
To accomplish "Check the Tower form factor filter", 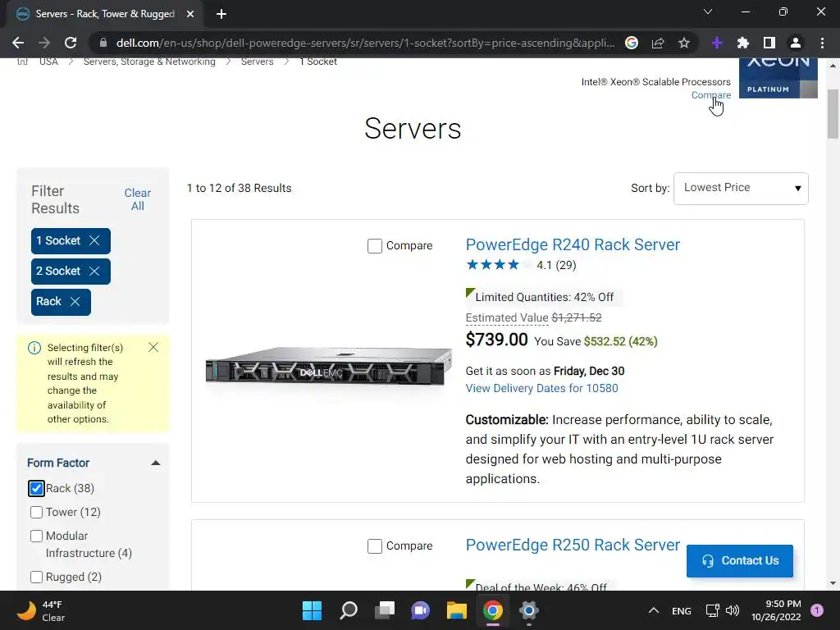I will pyautogui.click(x=36, y=512).
